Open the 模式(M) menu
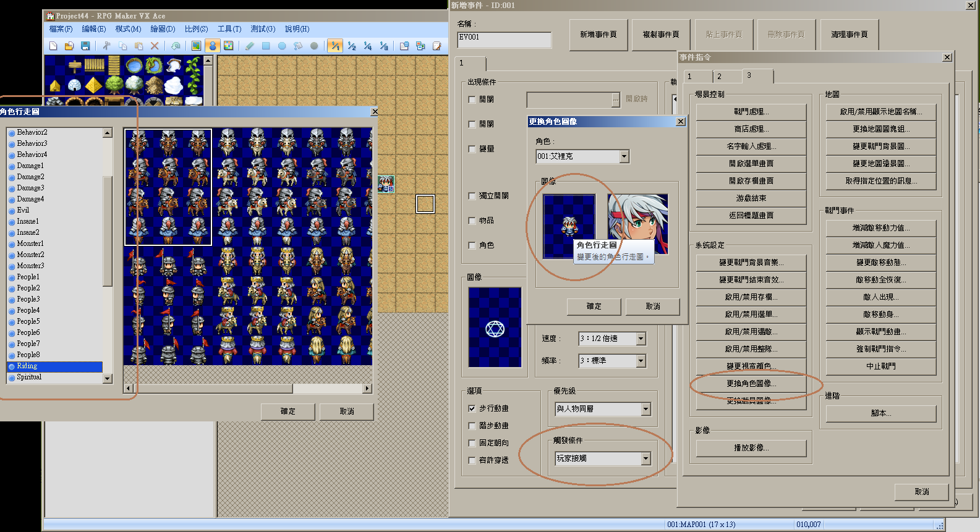Viewport: 980px width, 532px height. pos(128,29)
